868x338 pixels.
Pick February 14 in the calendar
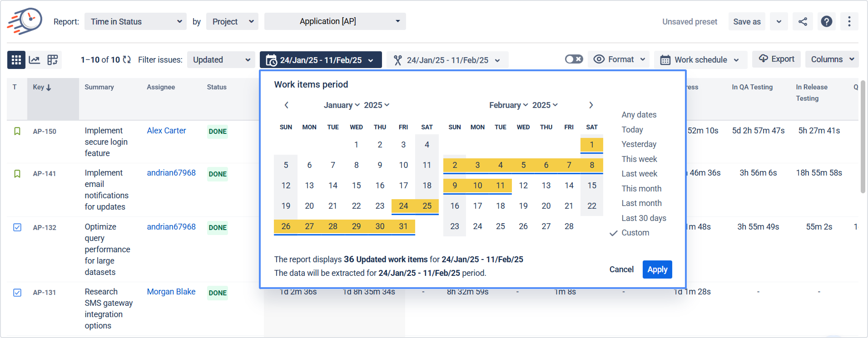(x=569, y=186)
